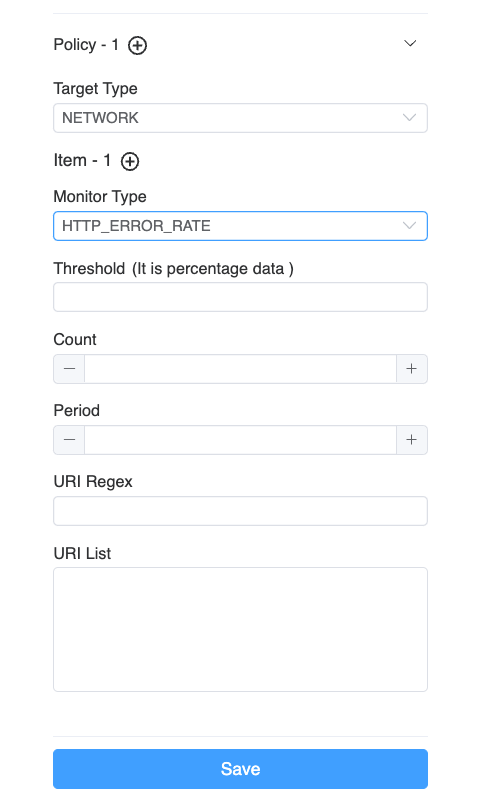Image resolution: width=482 pixels, height=794 pixels.
Task: Focus the Period number field
Action: (x=240, y=440)
